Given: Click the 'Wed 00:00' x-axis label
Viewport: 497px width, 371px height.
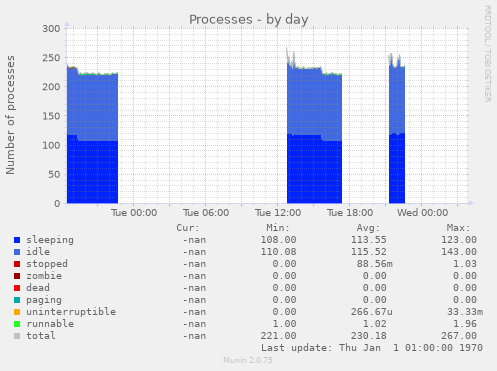Looking at the screenshot, I should point(422,213).
